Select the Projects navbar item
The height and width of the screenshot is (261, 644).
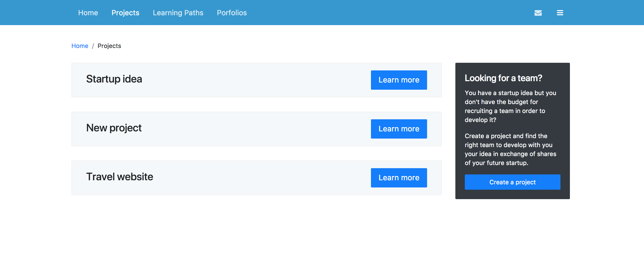[x=125, y=13]
